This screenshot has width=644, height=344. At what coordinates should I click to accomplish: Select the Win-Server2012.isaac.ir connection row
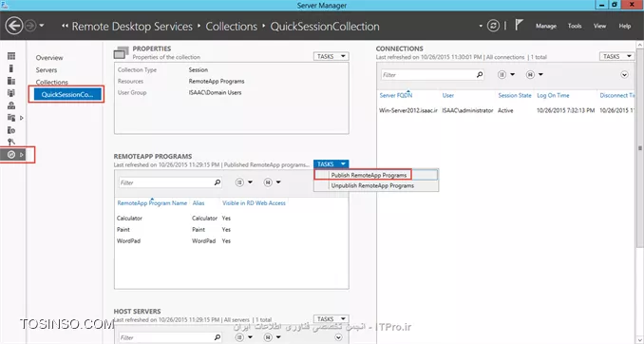(506, 110)
